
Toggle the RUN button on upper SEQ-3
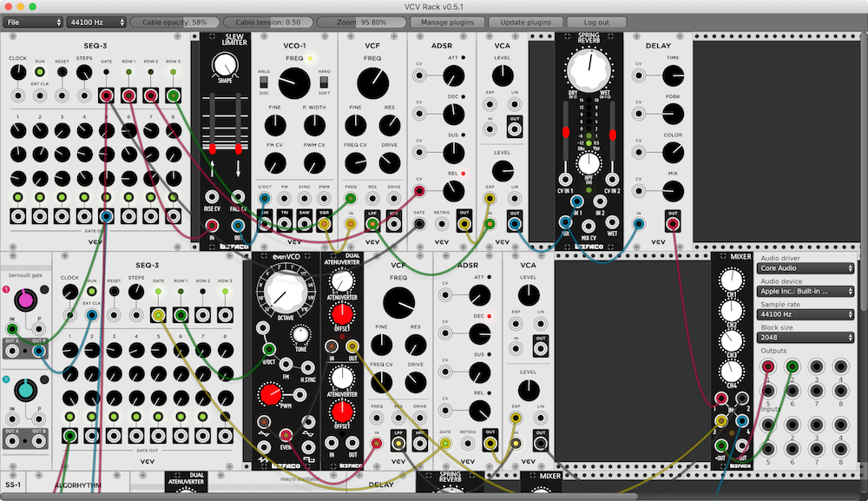point(40,72)
